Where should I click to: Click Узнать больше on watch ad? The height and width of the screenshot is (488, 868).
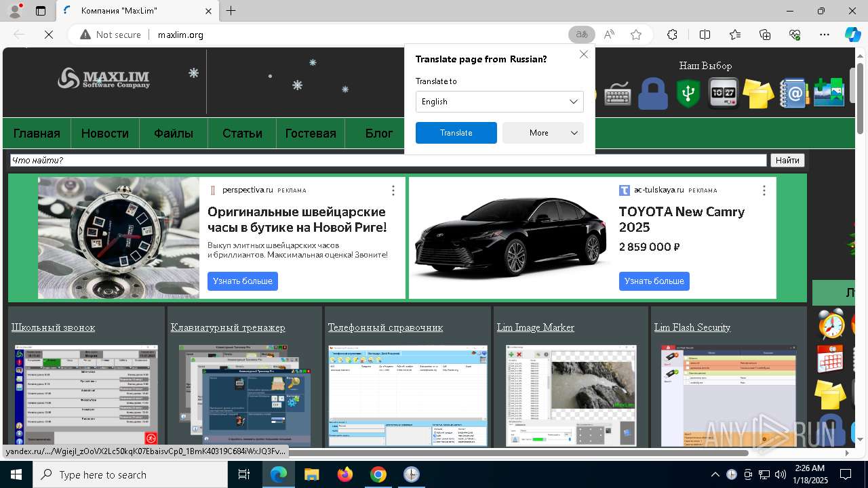[x=243, y=281]
